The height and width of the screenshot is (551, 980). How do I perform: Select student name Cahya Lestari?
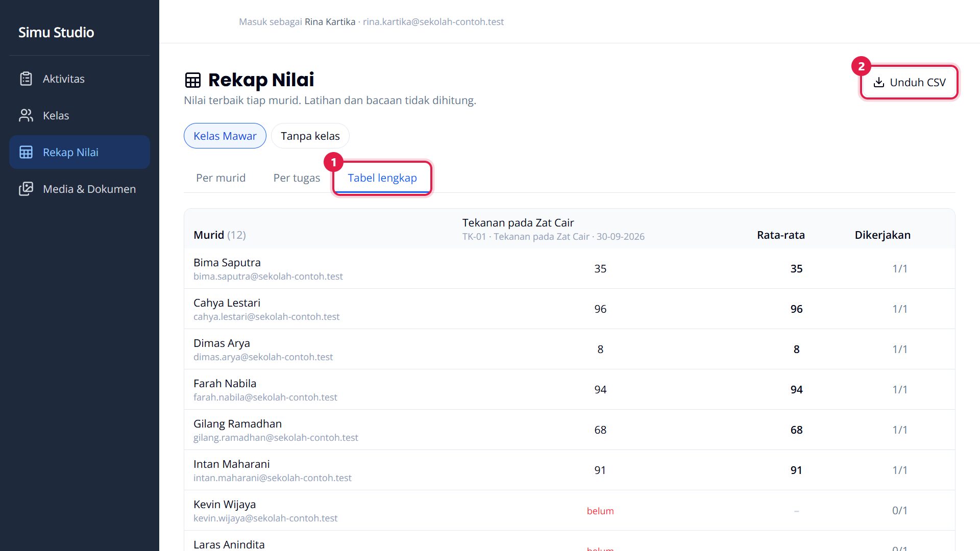[227, 303]
